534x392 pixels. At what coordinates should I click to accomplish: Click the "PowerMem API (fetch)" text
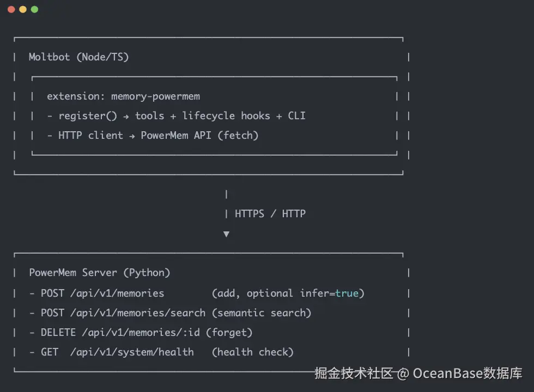pyautogui.click(x=199, y=136)
